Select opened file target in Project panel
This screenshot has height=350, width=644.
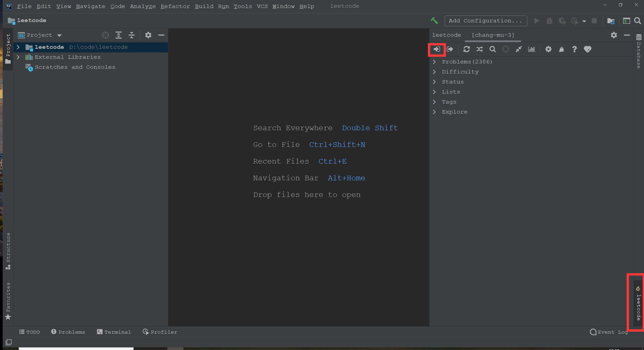106,35
